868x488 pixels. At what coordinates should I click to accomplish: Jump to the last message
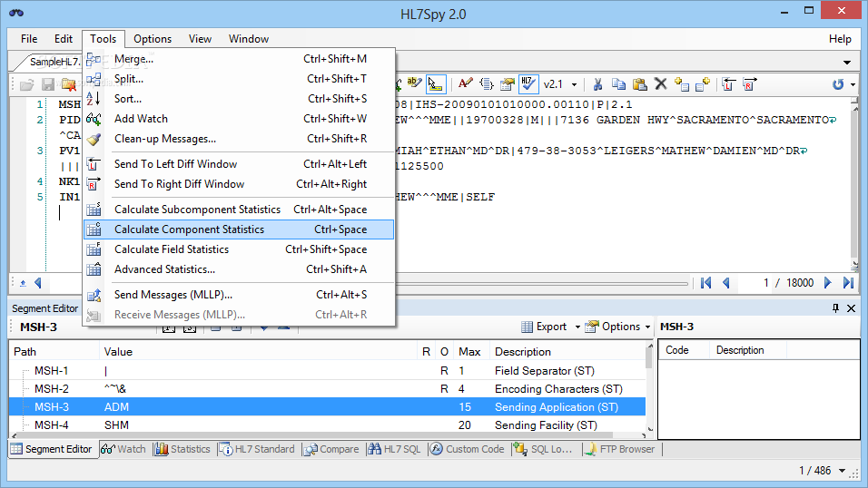[x=848, y=283]
